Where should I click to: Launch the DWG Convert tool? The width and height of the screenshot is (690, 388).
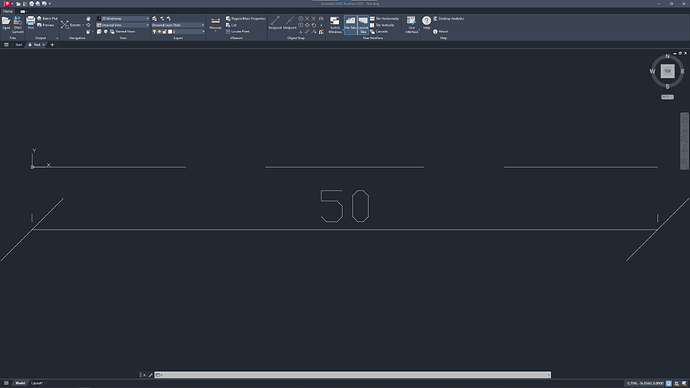18,25
